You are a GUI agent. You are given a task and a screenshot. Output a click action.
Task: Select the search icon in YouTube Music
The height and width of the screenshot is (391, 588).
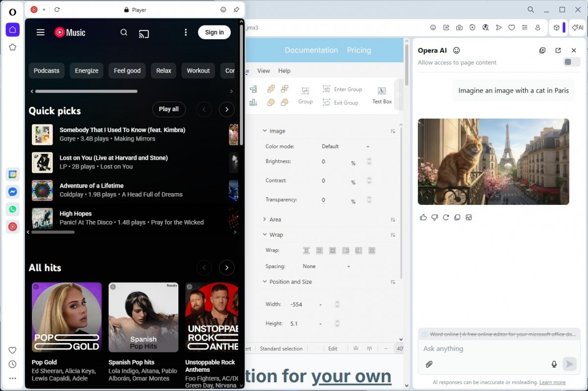123,33
